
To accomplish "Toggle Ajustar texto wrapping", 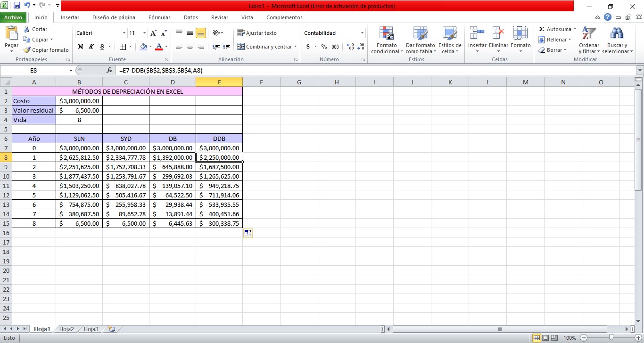I will pos(257,33).
